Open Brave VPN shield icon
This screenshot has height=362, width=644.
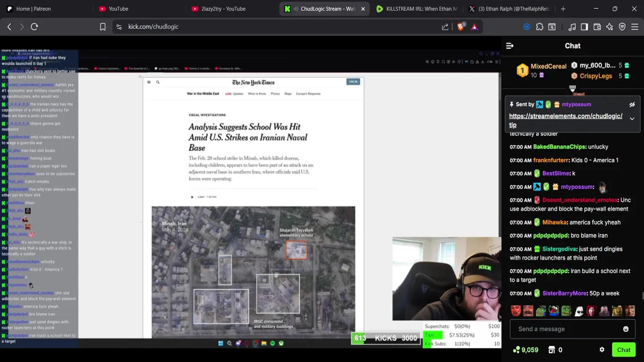coord(622,27)
